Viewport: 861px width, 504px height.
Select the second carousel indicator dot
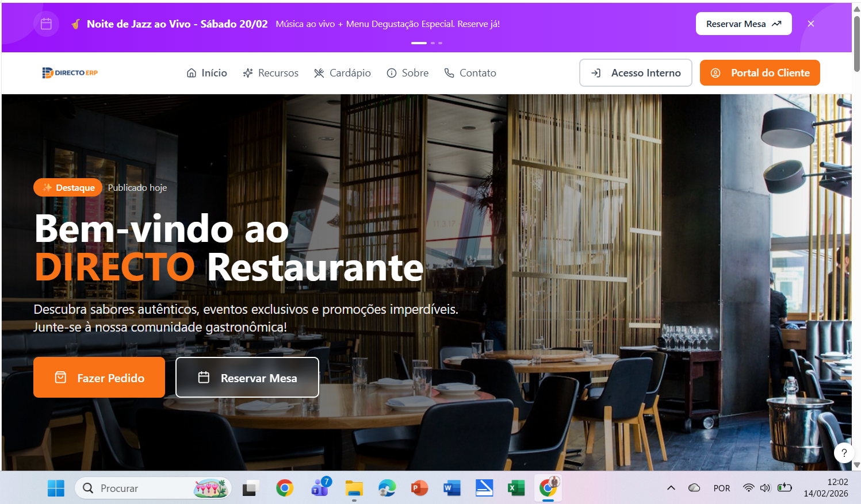(433, 43)
